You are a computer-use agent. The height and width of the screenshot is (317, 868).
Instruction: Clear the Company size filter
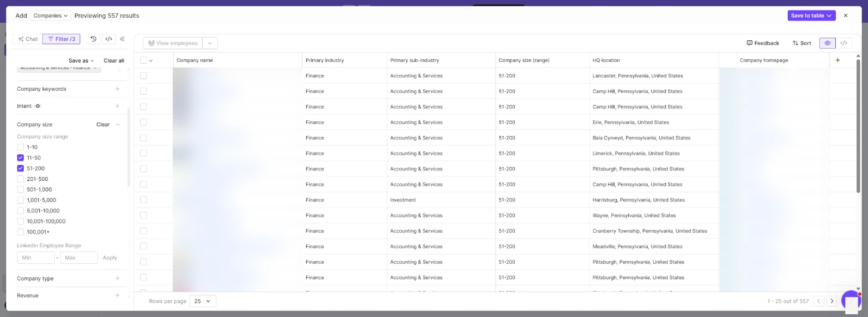click(x=103, y=124)
